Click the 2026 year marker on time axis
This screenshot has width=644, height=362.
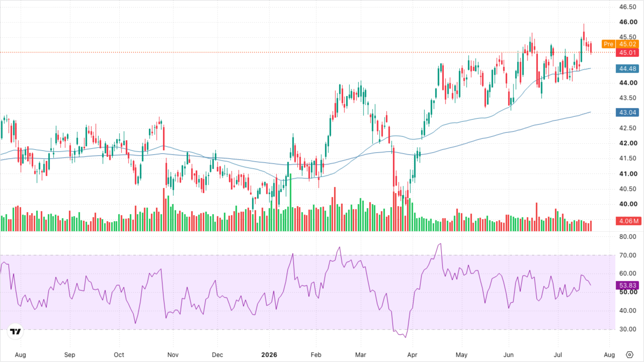tap(269, 355)
